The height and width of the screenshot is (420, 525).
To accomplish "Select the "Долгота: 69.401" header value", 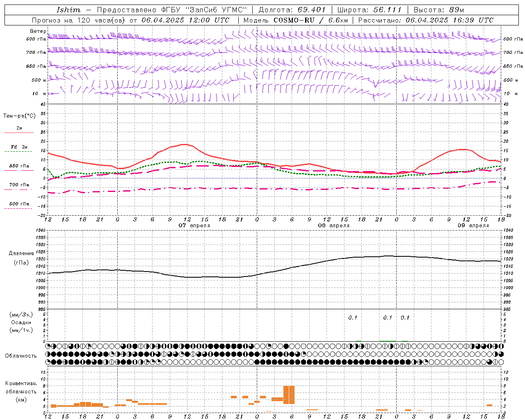I will click(292, 10).
